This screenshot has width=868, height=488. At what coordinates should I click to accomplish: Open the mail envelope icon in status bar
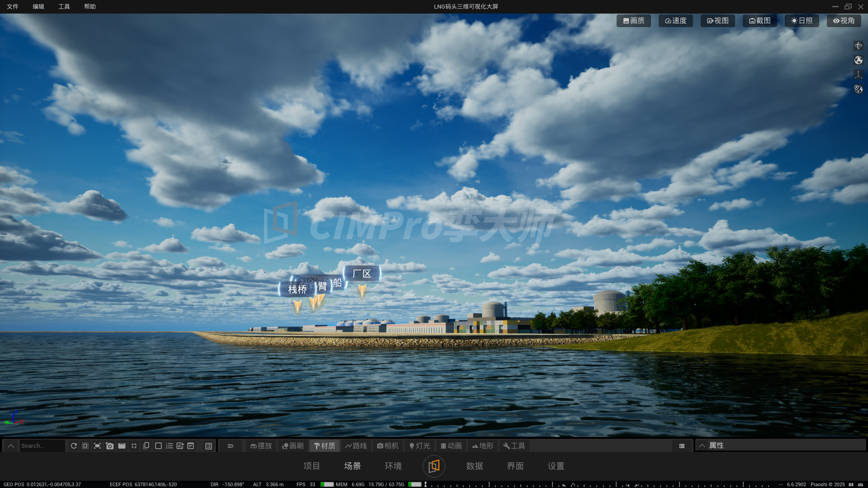coord(860,484)
